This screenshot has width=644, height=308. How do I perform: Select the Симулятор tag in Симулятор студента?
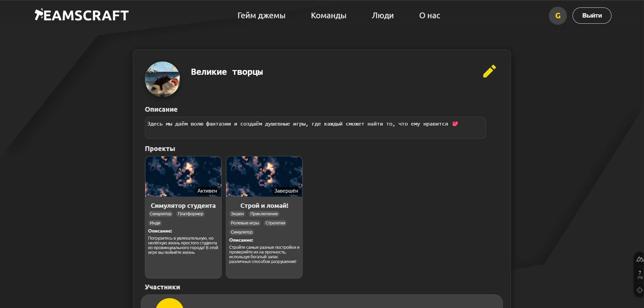tap(160, 214)
